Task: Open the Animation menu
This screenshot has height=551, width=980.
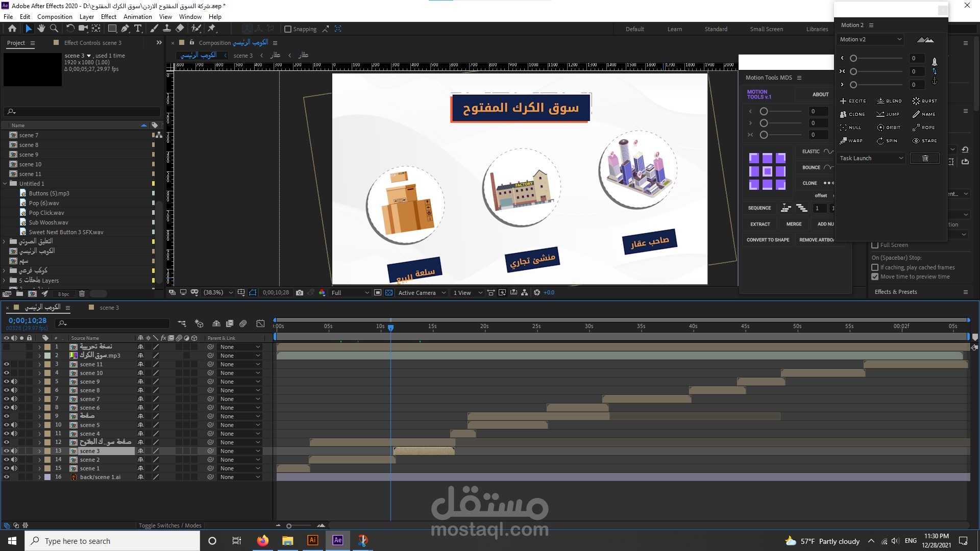Action: [137, 16]
